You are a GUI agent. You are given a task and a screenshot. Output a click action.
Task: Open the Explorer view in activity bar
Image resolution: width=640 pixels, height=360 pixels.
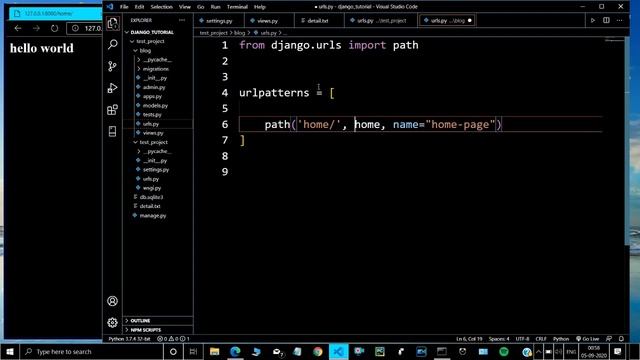(x=113, y=23)
